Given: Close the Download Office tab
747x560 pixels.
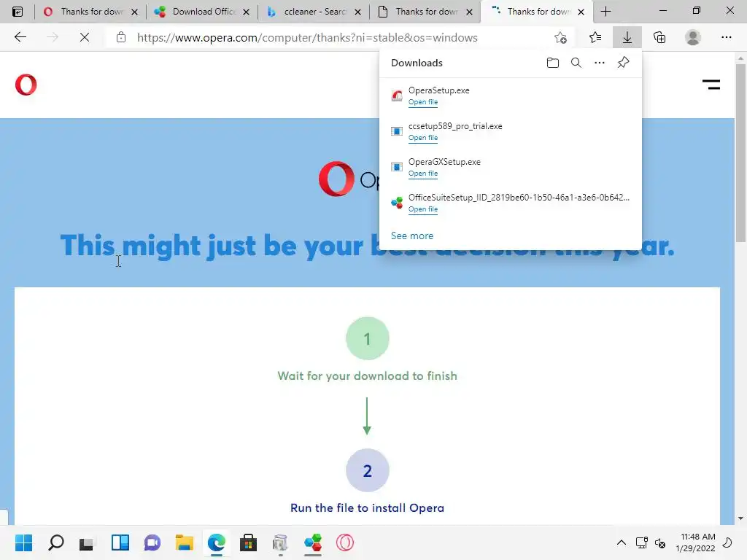Looking at the screenshot, I should (247, 12).
